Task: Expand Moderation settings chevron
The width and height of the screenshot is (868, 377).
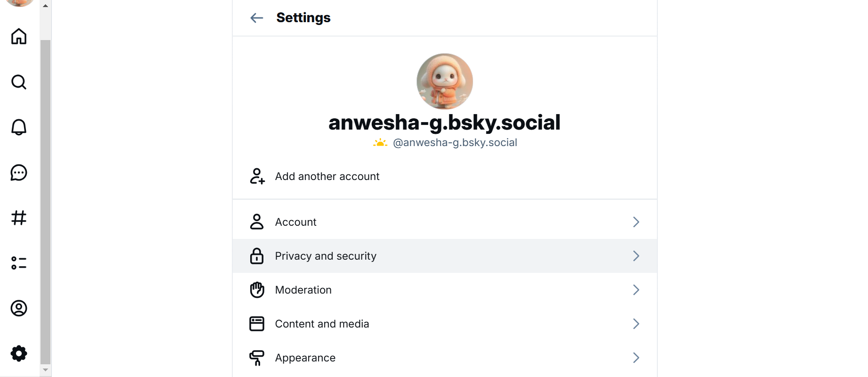Action: (636, 290)
